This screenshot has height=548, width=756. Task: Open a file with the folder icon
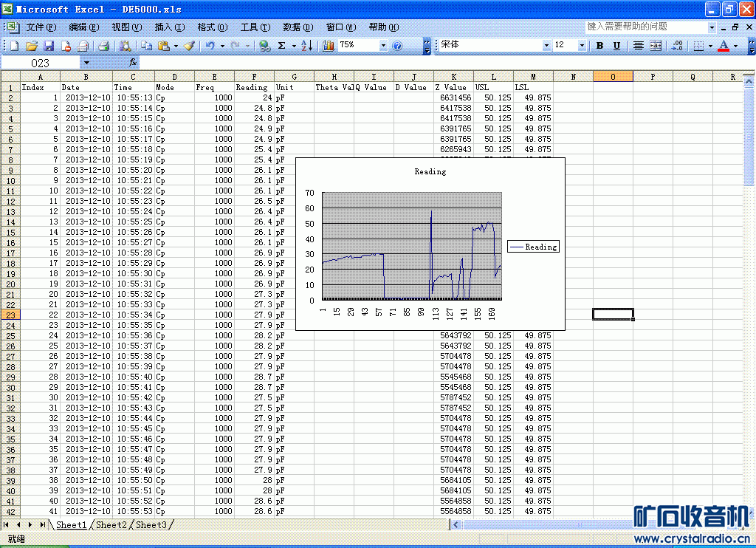pyautogui.click(x=32, y=46)
